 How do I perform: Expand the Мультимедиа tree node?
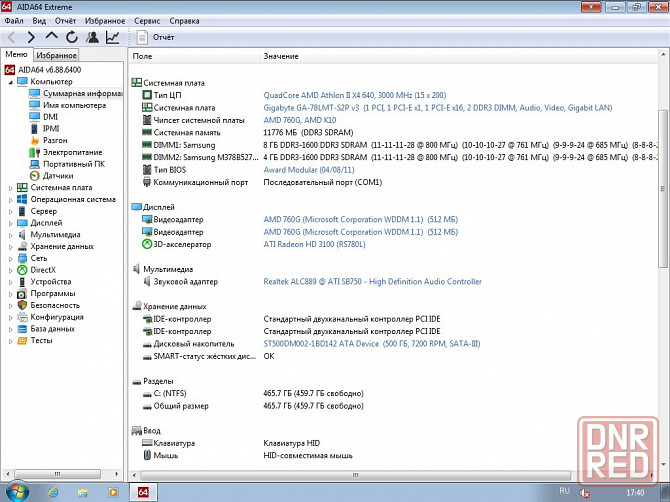pos(11,235)
